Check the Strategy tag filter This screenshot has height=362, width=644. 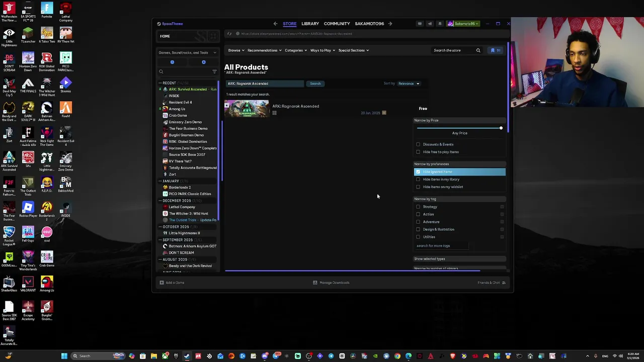pos(418,207)
